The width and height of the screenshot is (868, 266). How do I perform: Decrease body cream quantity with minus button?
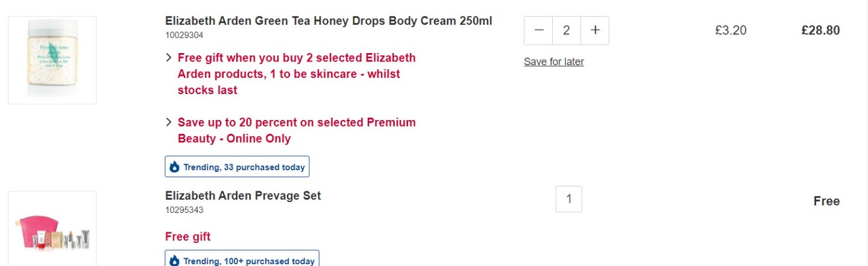tap(538, 30)
